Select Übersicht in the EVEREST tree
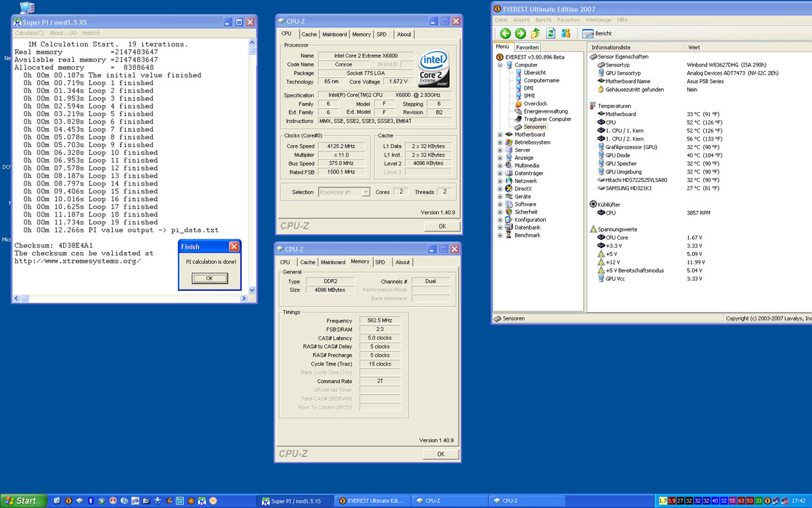 (535, 73)
